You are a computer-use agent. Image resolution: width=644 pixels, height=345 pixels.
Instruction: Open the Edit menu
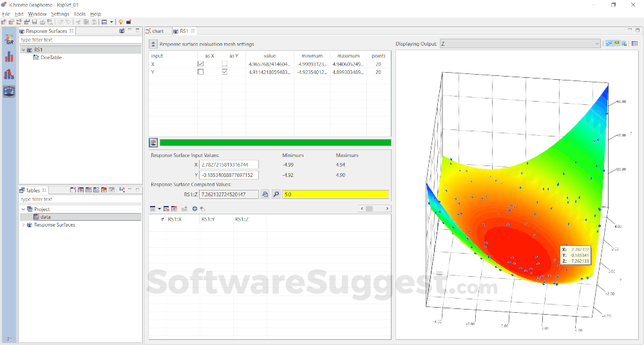[19, 14]
